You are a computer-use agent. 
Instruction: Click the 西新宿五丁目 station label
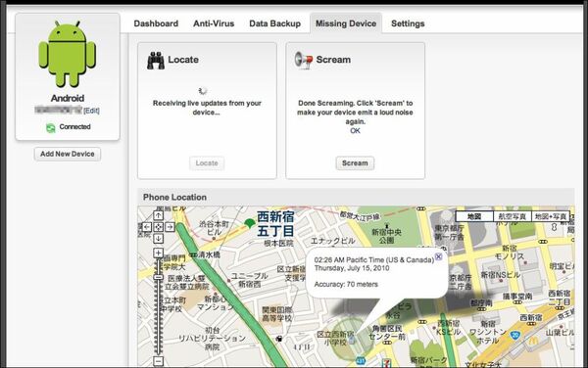click(275, 224)
